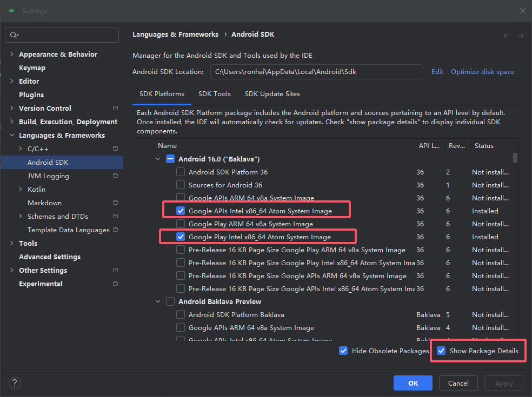Viewport: 532px width, 397px height.
Task: Click the search magnifier icon in settings
Action: pyautogui.click(x=14, y=35)
